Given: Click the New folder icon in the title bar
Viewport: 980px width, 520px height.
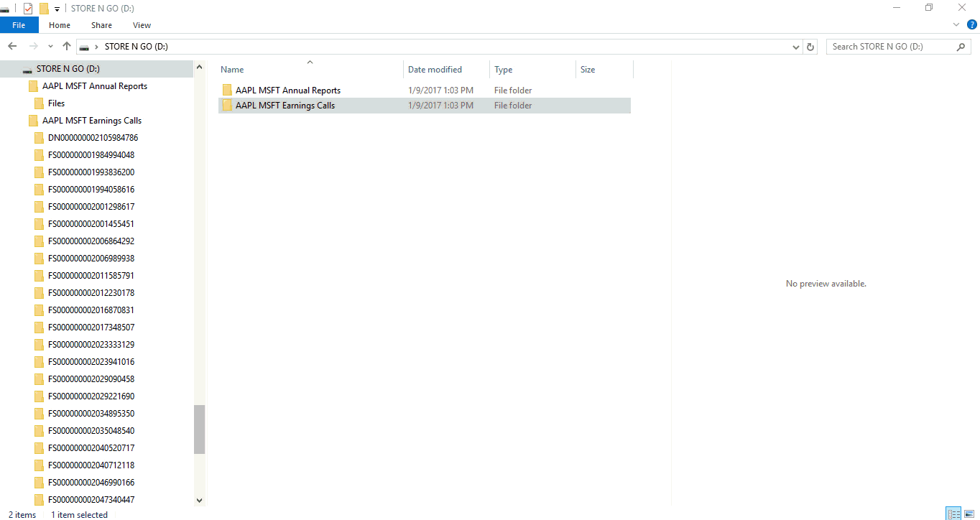Looking at the screenshot, I should [44, 8].
